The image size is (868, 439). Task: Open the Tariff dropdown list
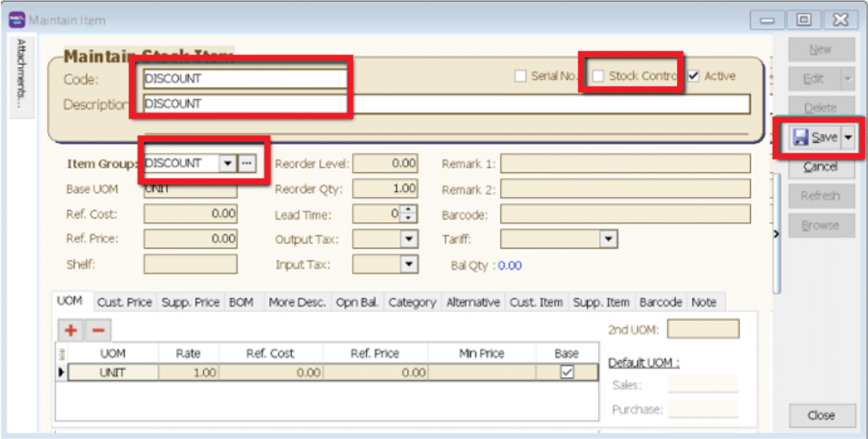point(609,240)
